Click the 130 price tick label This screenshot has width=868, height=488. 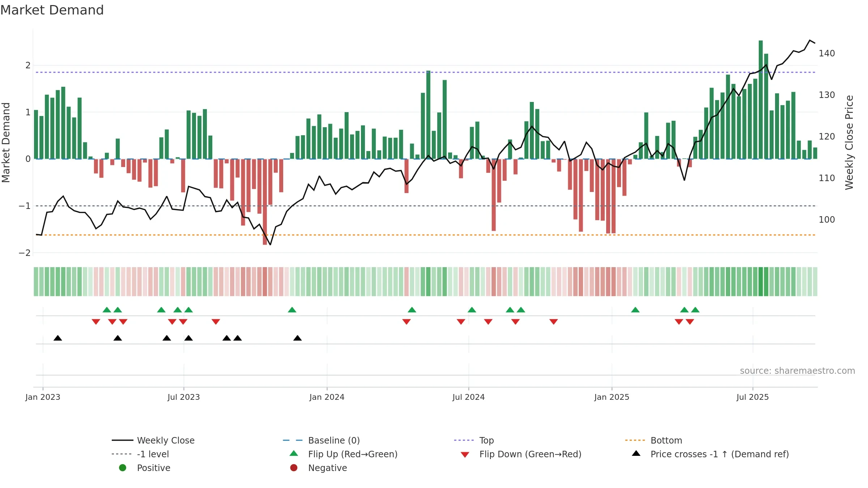pos(827,95)
